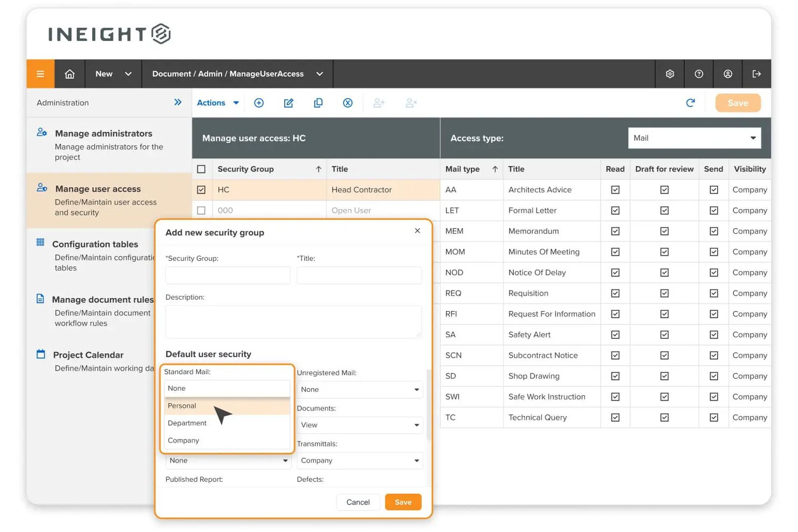Open the New dropdown

(x=113, y=74)
